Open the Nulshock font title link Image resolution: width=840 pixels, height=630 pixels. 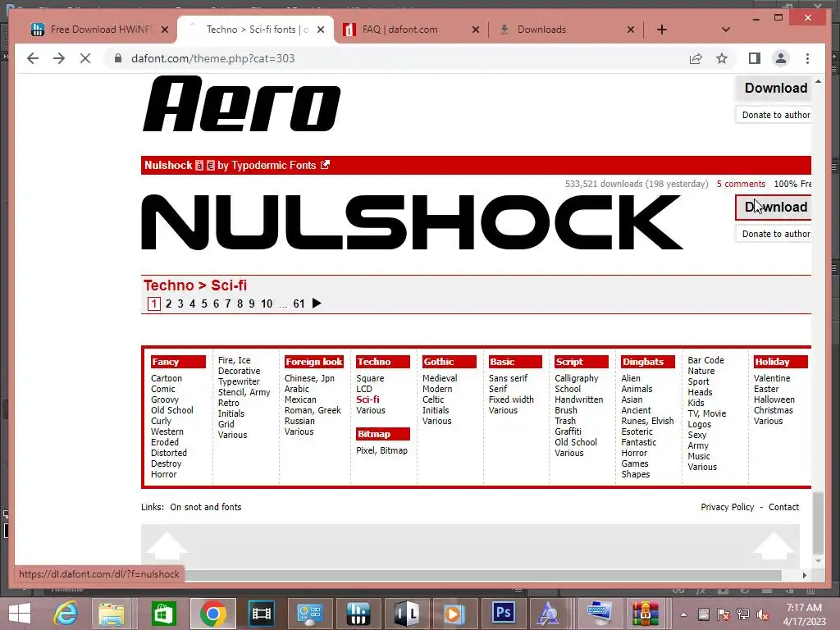click(168, 165)
